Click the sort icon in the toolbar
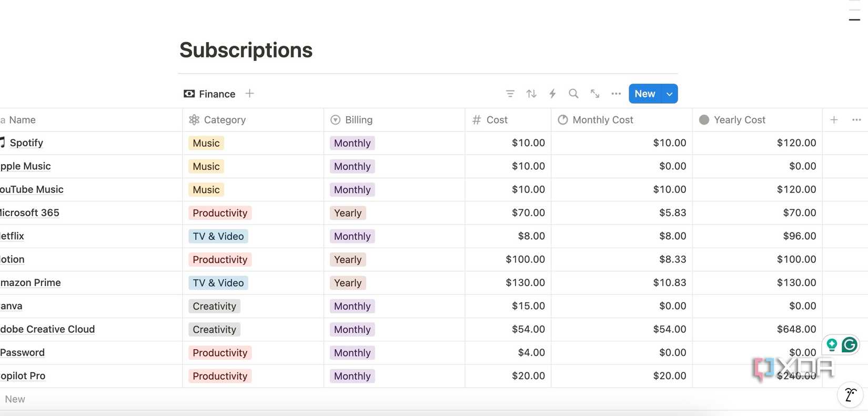Screen dimensions: 868x416 (531, 93)
